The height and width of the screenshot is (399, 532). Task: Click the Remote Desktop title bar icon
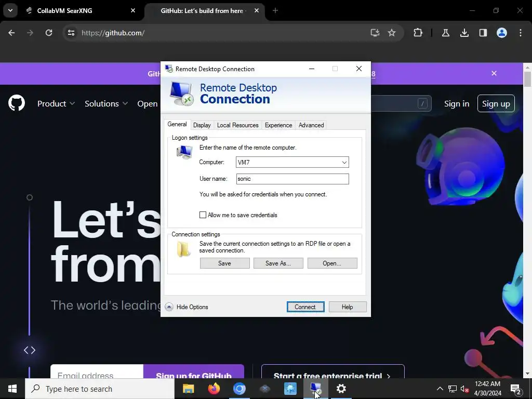[x=169, y=69]
